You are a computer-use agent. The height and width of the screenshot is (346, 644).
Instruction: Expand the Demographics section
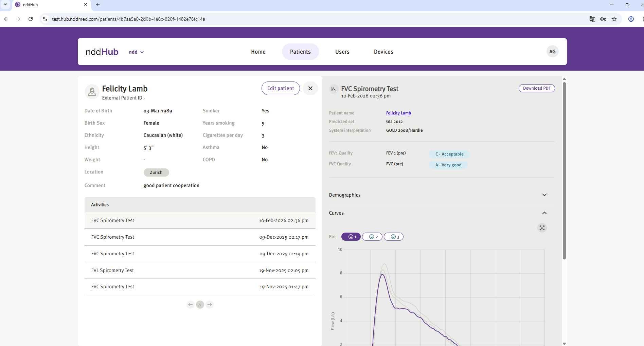[544, 195]
